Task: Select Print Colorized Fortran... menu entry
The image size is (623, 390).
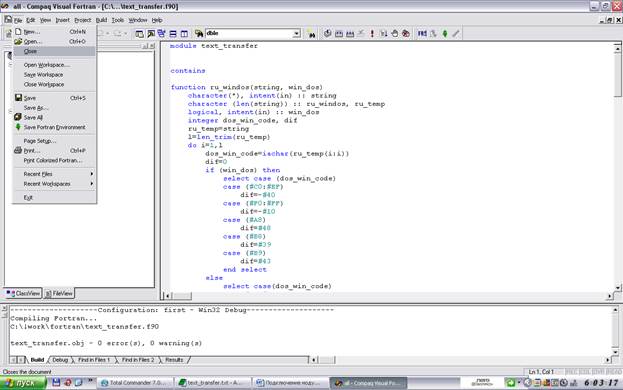Action: coord(54,160)
